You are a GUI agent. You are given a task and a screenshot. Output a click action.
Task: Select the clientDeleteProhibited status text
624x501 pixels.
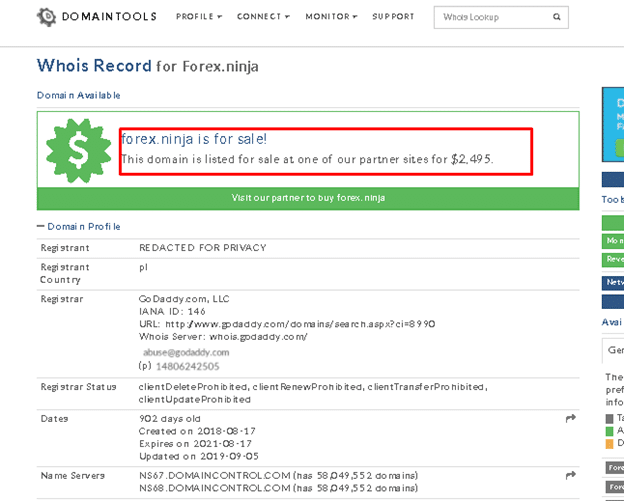(x=193, y=387)
